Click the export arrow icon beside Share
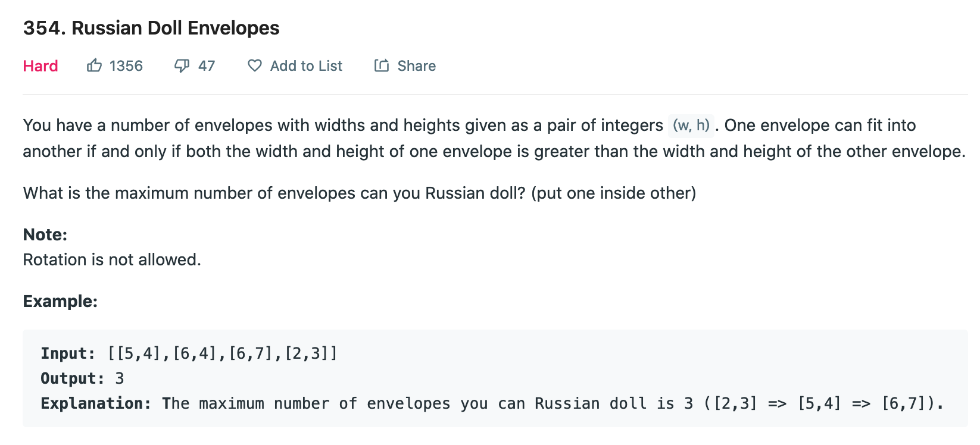 pos(382,65)
